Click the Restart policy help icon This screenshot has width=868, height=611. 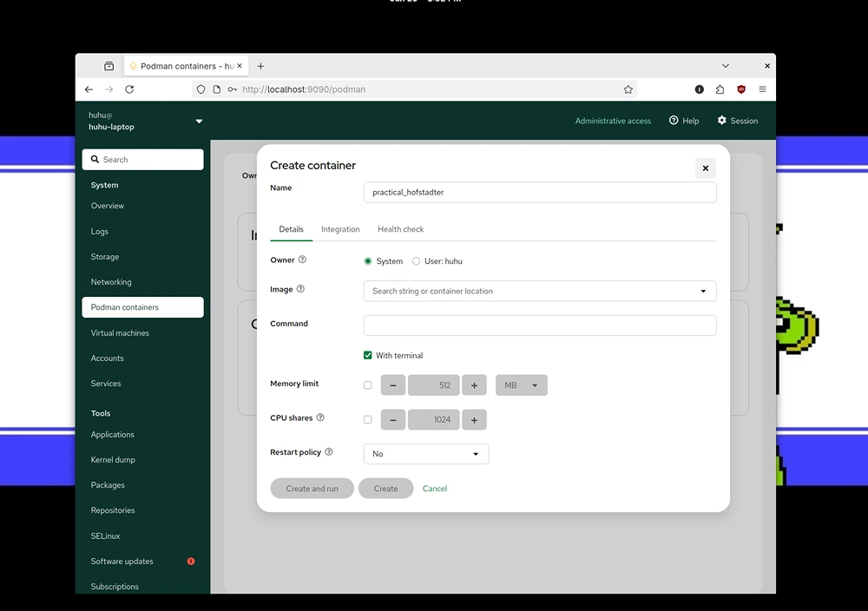pyautogui.click(x=329, y=451)
